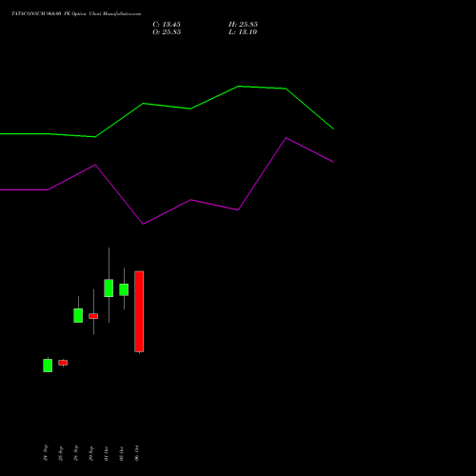
Task: Select the green candle for 28 Sep
Action: tap(78, 315)
